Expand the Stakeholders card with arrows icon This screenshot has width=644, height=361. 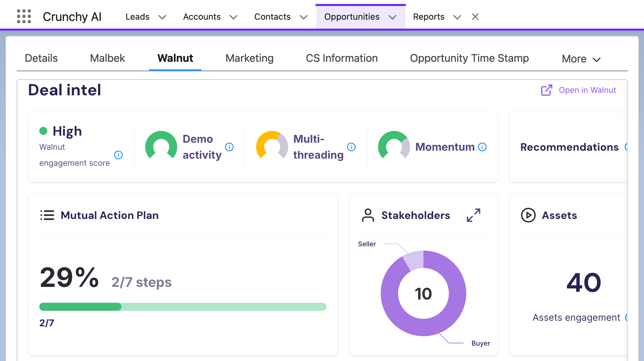(473, 215)
